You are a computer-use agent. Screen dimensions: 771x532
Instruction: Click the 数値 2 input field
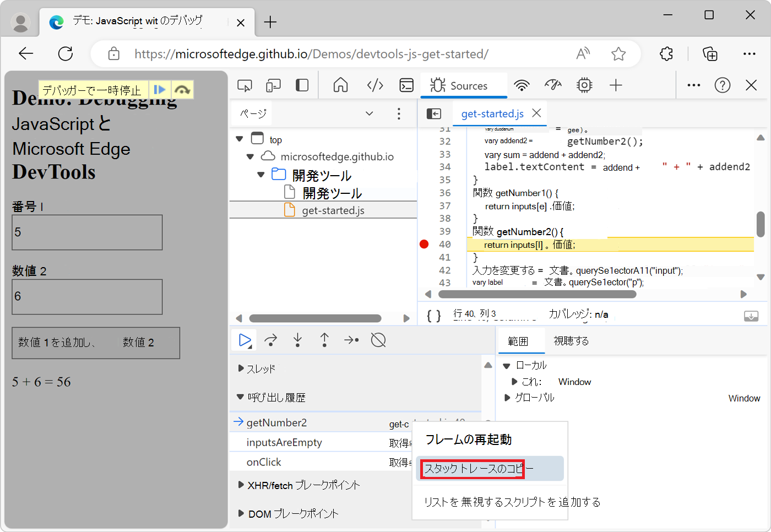pos(87,296)
